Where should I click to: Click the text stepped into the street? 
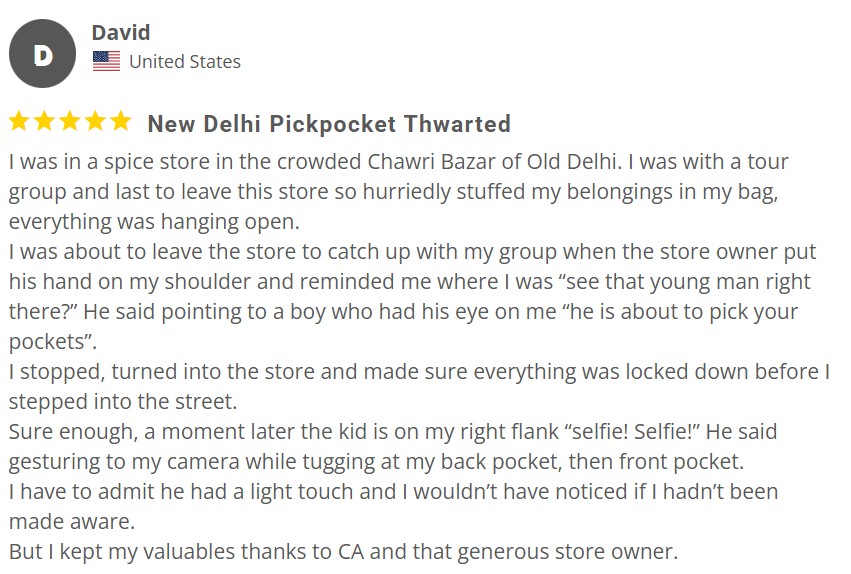tap(123, 402)
